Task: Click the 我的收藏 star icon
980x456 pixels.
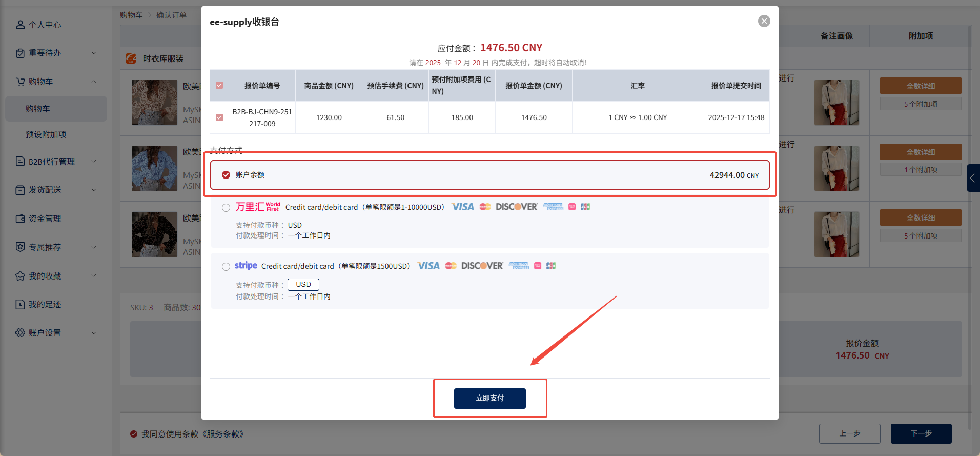Action: coord(21,276)
